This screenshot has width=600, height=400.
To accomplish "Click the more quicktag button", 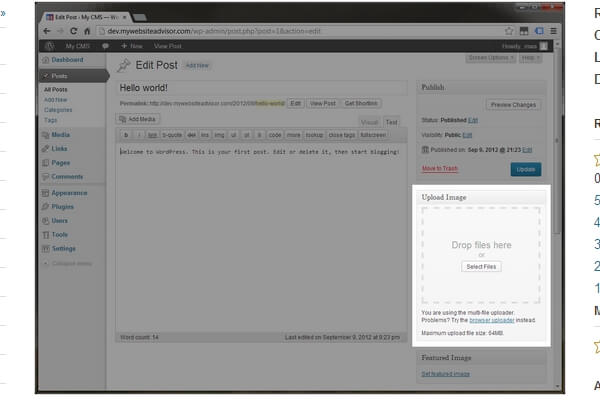I will [x=293, y=135].
